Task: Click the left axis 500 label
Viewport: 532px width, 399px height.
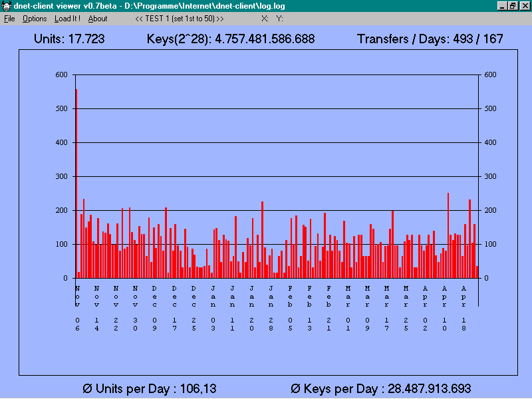Action: 61,108
